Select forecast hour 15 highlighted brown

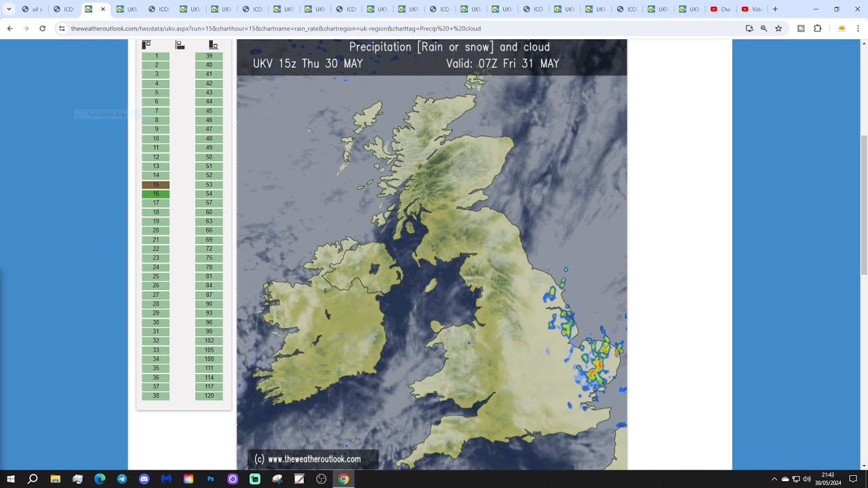pyautogui.click(x=156, y=185)
